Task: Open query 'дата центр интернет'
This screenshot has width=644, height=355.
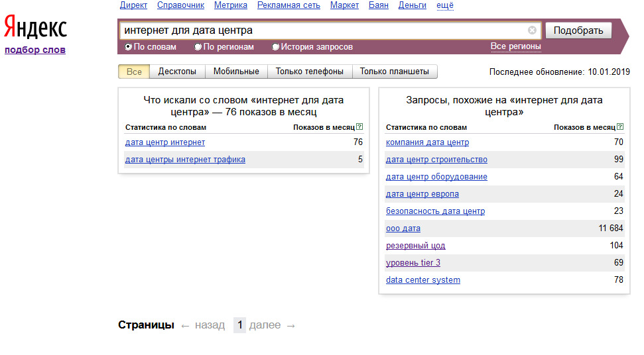Action: pos(164,142)
